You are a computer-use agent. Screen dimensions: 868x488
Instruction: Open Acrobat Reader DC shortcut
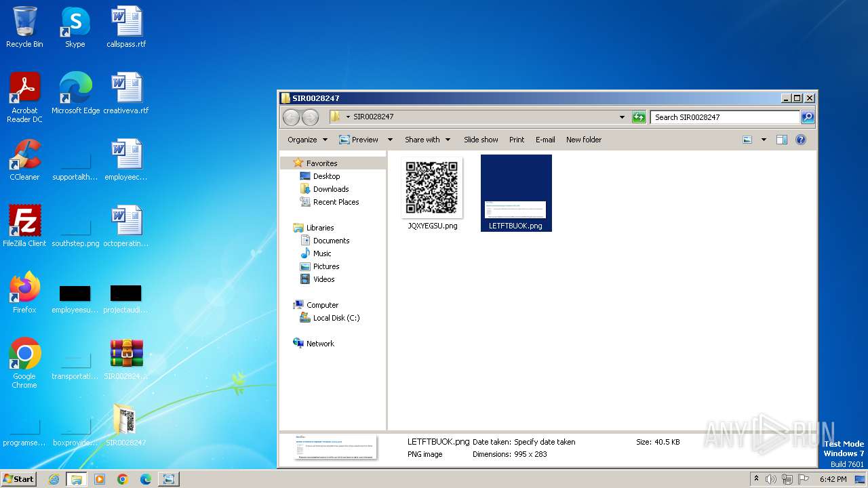coord(24,98)
